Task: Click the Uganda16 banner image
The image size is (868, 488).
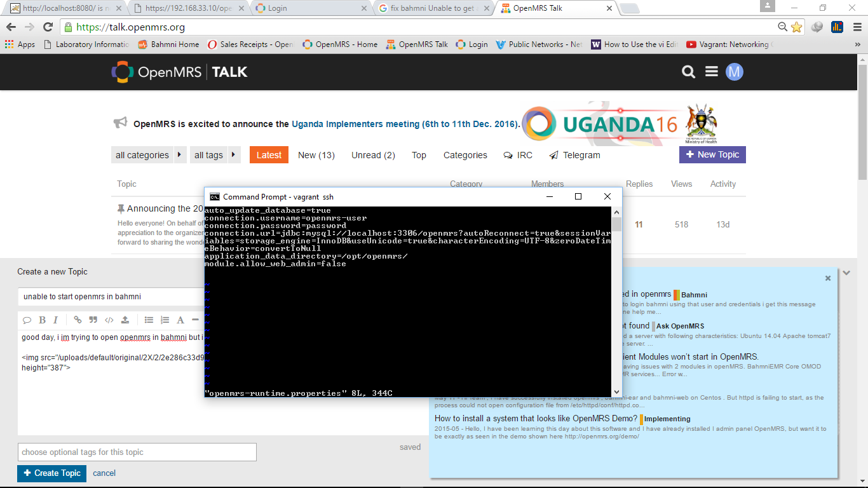Action: pos(621,125)
